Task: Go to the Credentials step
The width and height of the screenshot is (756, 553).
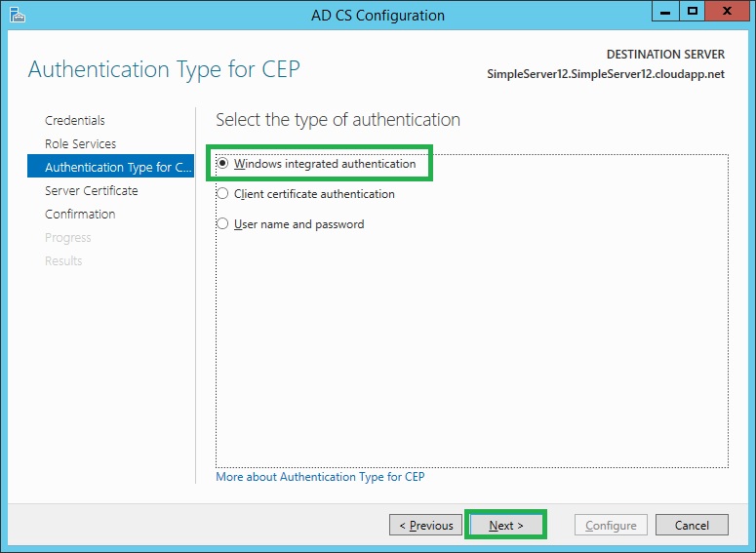Action: [x=75, y=121]
